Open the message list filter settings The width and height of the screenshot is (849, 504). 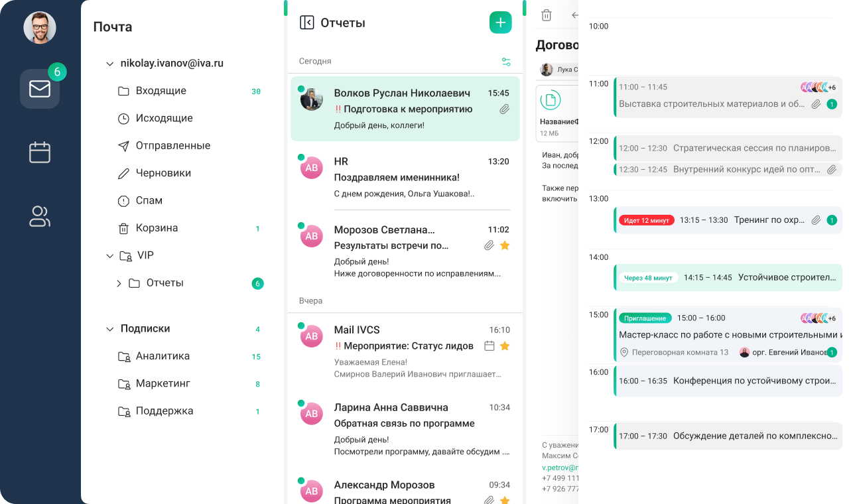tap(506, 62)
